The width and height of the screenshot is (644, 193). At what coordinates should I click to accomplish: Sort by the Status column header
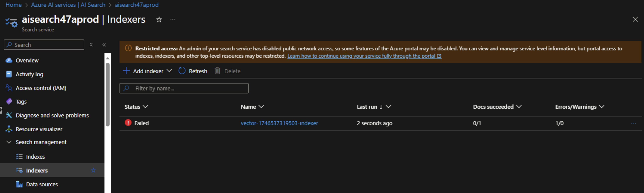pyautogui.click(x=136, y=107)
